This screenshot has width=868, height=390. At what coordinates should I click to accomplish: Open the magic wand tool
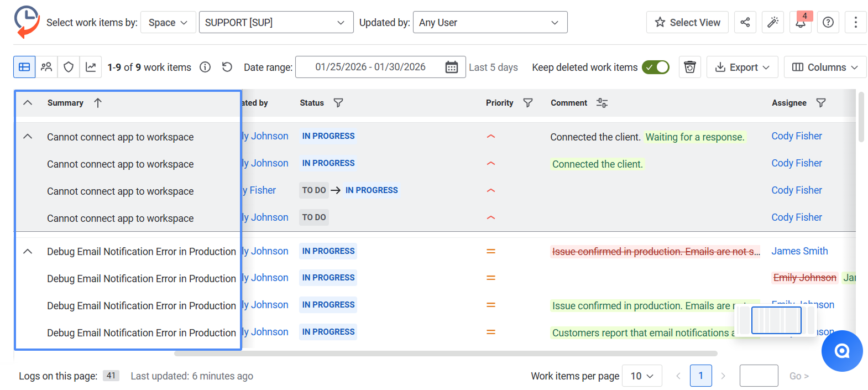pyautogui.click(x=772, y=22)
